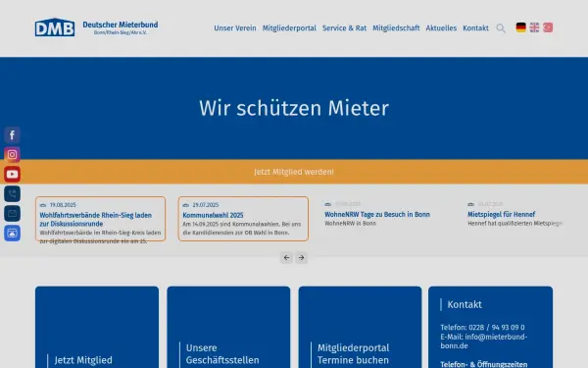The height and width of the screenshot is (368, 588).
Task: Click the DMB logo
Action: 55,27
